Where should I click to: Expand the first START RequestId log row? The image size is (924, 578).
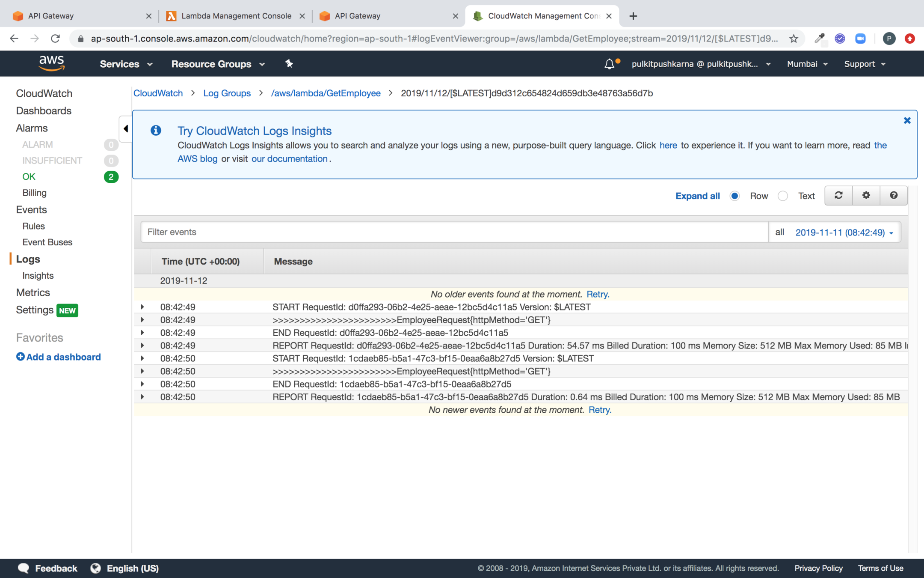[x=142, y=307]
